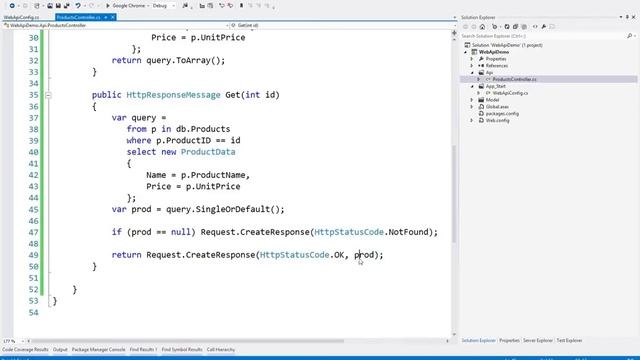The height and width of the screenshot is (360, 640).
Task: Open the Get(int id) member dropdown
Action: pyautogui.click(x=343, y=25)
